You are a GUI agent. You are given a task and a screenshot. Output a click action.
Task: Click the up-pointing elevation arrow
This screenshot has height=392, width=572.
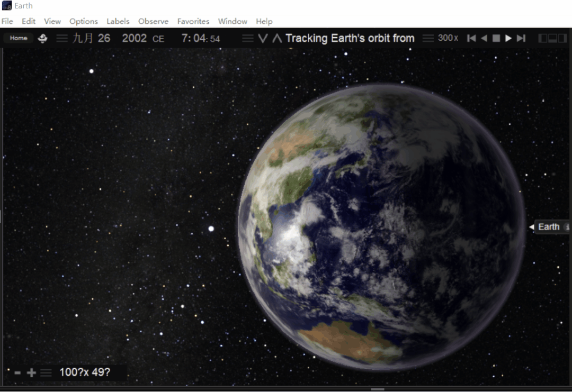click(x=277, y=38)
